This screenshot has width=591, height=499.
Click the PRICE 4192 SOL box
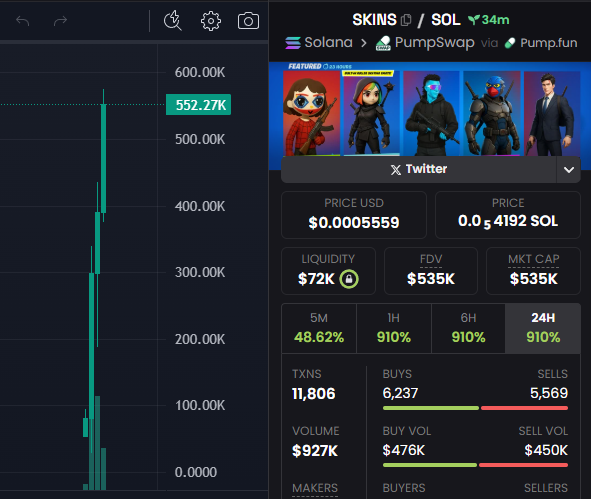click(508, 215)
